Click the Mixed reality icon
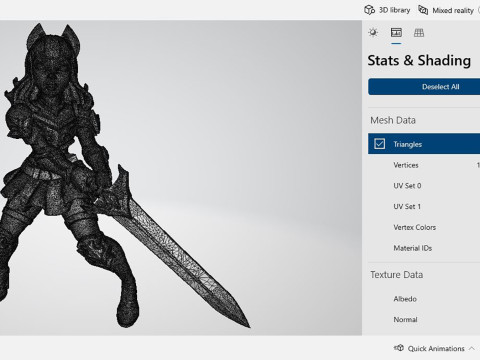 (423, 10)
